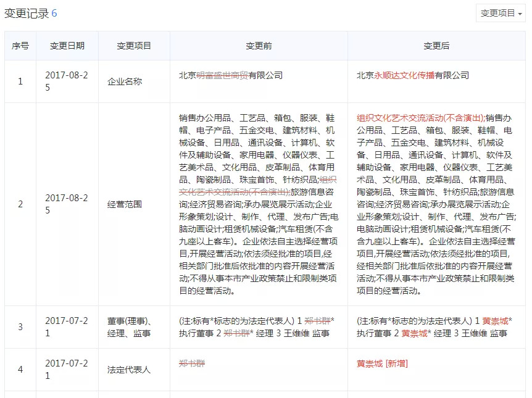Click the date cell of row 3
The width and height of the screenshot is (532, 398).
[x=67, y=327]
